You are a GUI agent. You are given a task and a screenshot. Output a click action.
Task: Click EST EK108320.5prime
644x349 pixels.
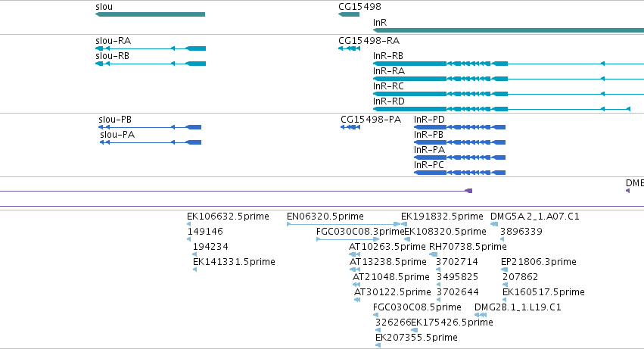(x=407, y=239)
